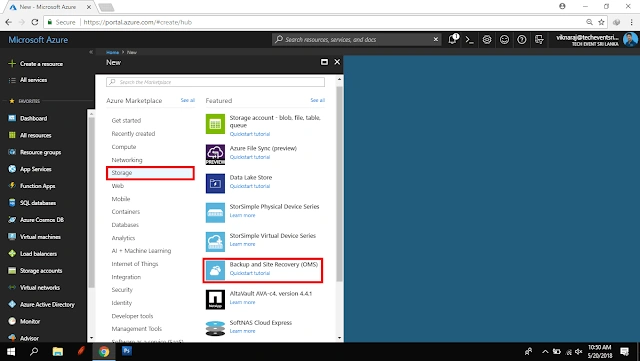Click the Azure File Sync preview icon
This screenshot has height=361, width=640.
click(x=215, y=154)
